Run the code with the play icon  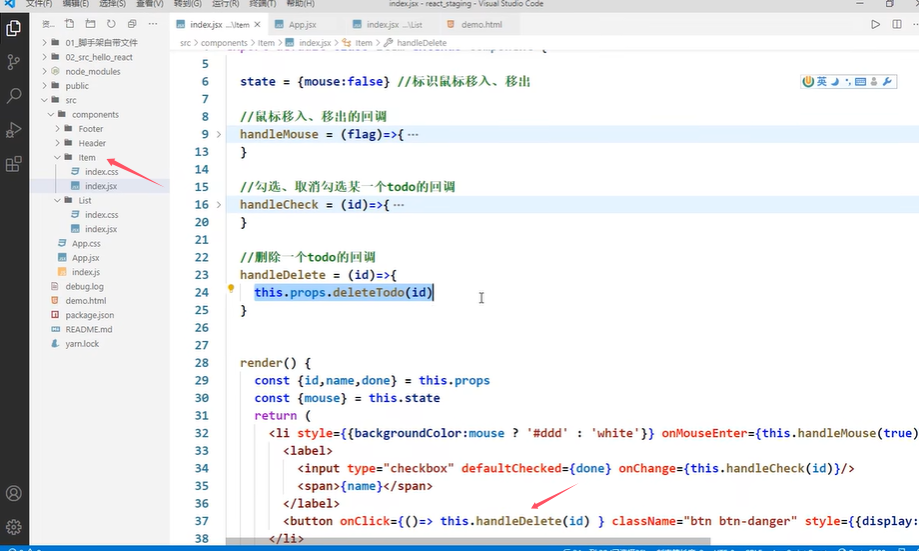click(875, 25)
